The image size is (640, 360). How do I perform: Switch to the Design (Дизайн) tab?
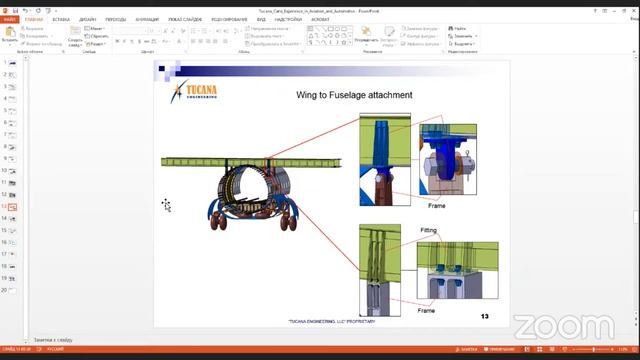pyautogui.click(x=87, y=19)
